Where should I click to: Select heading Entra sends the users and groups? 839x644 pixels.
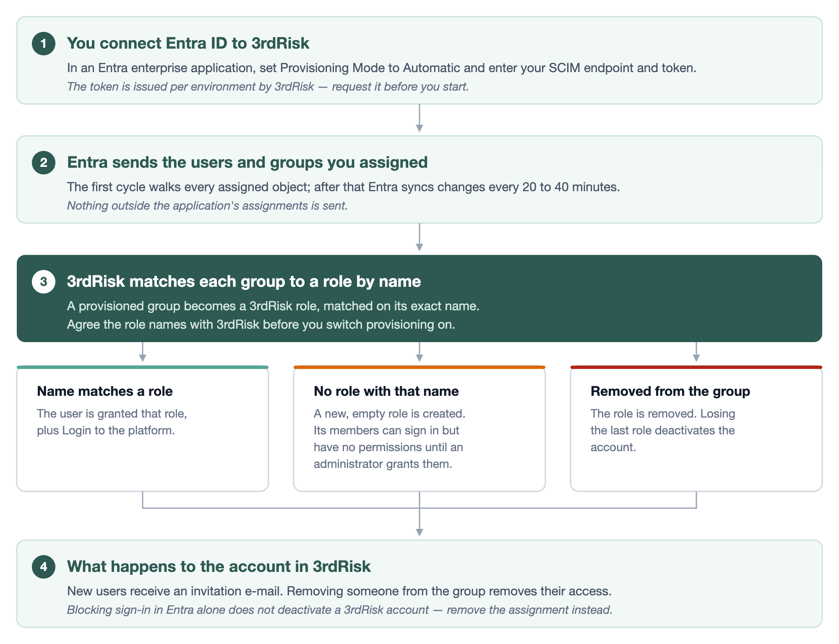coord(247,162)
